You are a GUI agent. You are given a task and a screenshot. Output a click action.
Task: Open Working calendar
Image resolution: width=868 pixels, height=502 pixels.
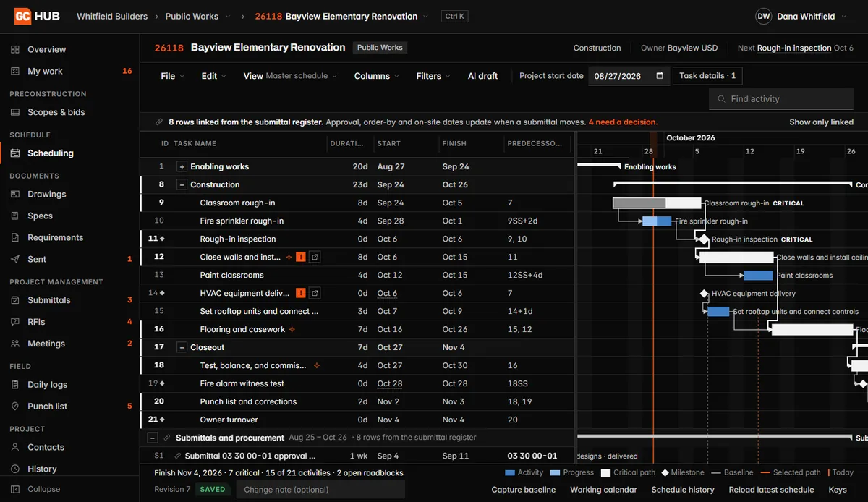coord(603,490)
